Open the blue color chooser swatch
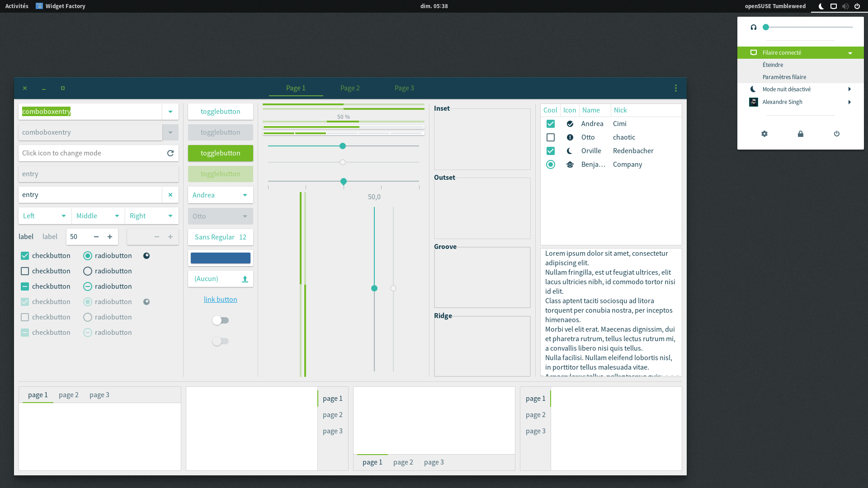Screen dimensions: 868x488 pos(221,258)
